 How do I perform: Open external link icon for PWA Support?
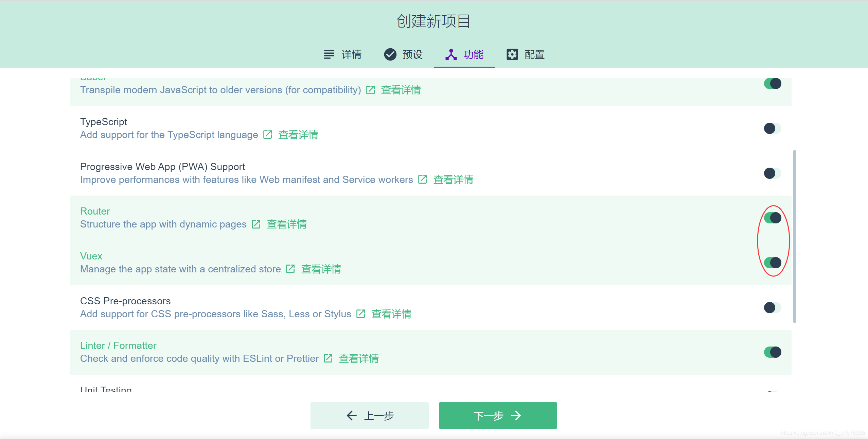422,180
